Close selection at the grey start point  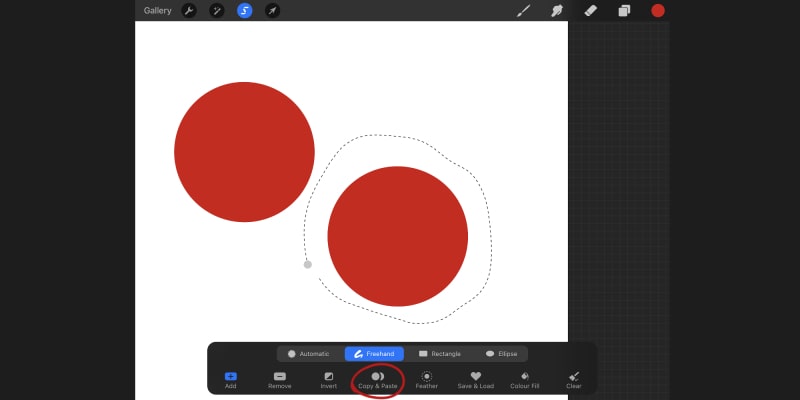tap(308, 264)
